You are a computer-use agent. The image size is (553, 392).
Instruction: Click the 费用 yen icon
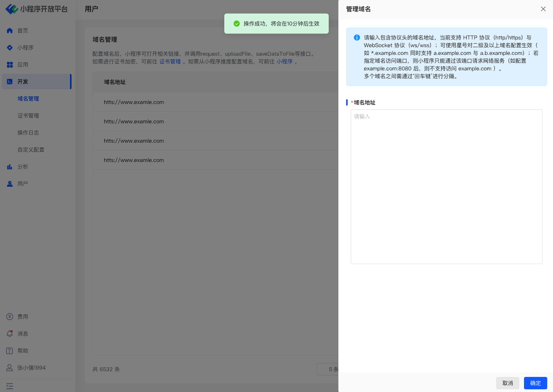(10, 317)
